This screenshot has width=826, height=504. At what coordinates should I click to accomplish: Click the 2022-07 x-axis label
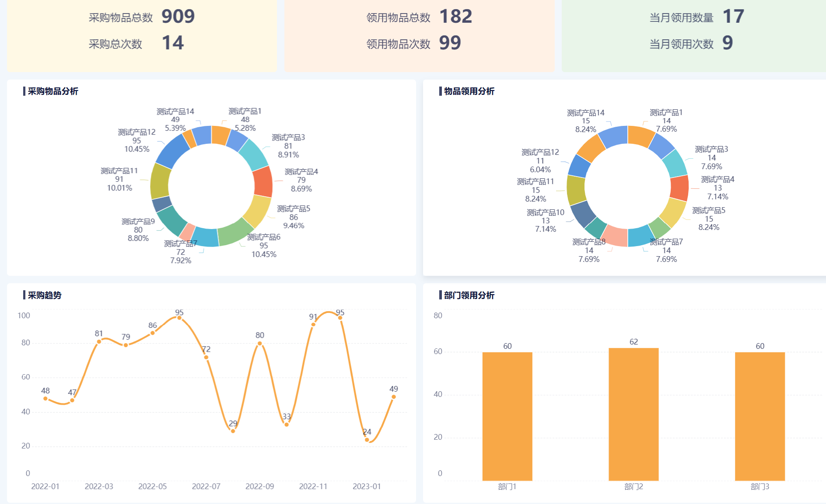(x=206, y=487)
